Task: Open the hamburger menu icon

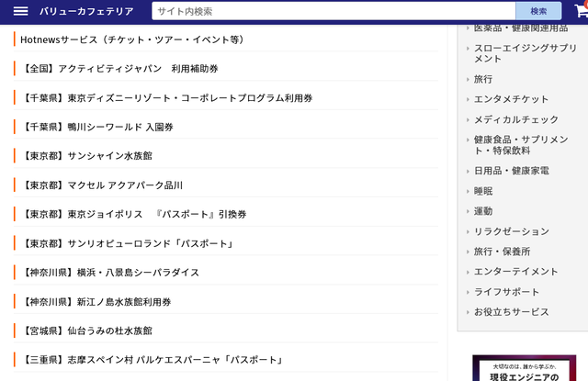Action: tap(20, 11)
